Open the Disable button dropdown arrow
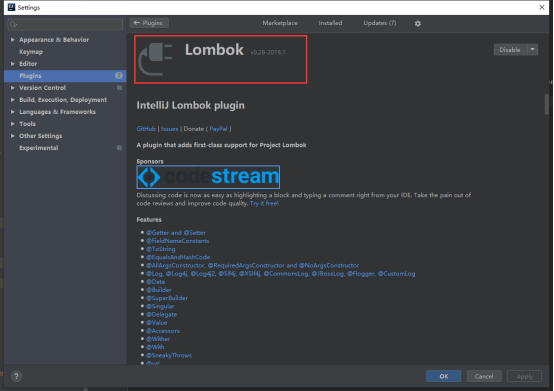The height and width of the screenshot is (391, 554). pyautogui.click(x=532, y=50)
